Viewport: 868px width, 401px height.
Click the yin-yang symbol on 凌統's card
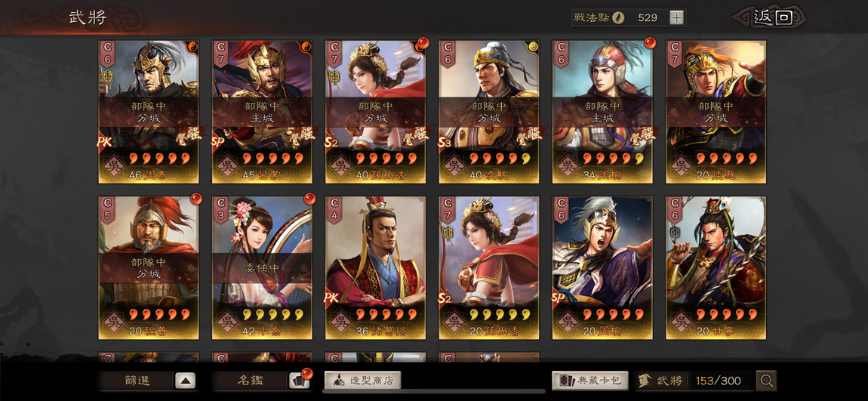coord(534,46)
